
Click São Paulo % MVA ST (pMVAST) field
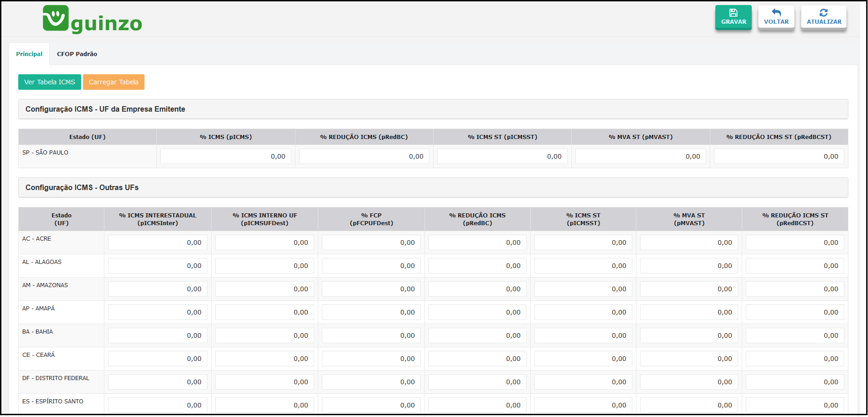click(x=641, y=156)
